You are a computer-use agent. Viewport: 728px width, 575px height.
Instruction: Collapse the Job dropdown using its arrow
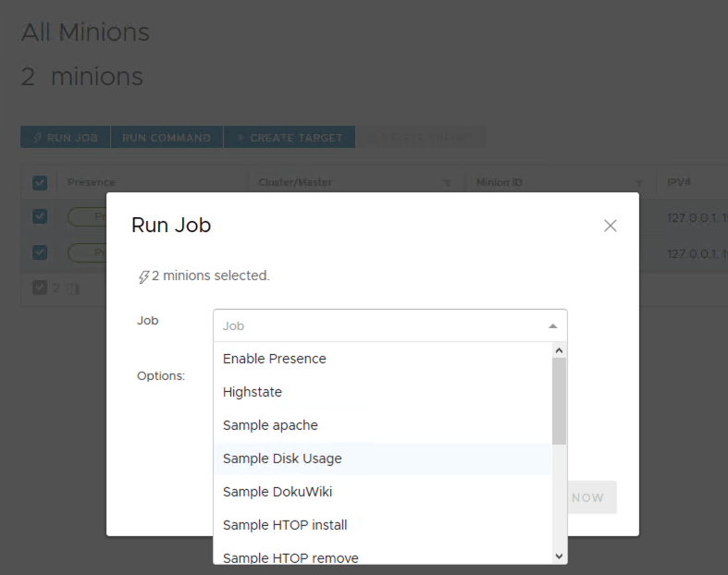[x=552, y=326]
